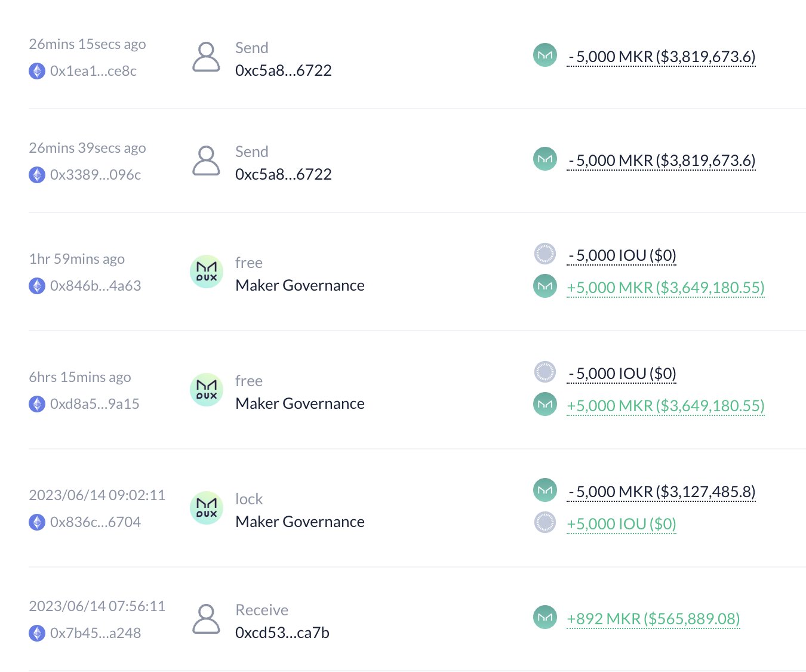806x672 pixels.
Task: Click Ethereum icon beside hash 0x7b45...a248
Action: click(37, 633)
